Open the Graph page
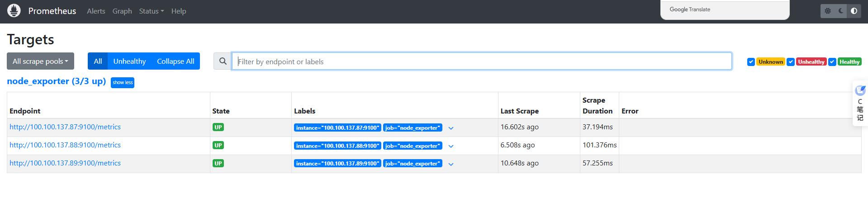The width and height of the screenshot is (868, 217). (122, 11)
